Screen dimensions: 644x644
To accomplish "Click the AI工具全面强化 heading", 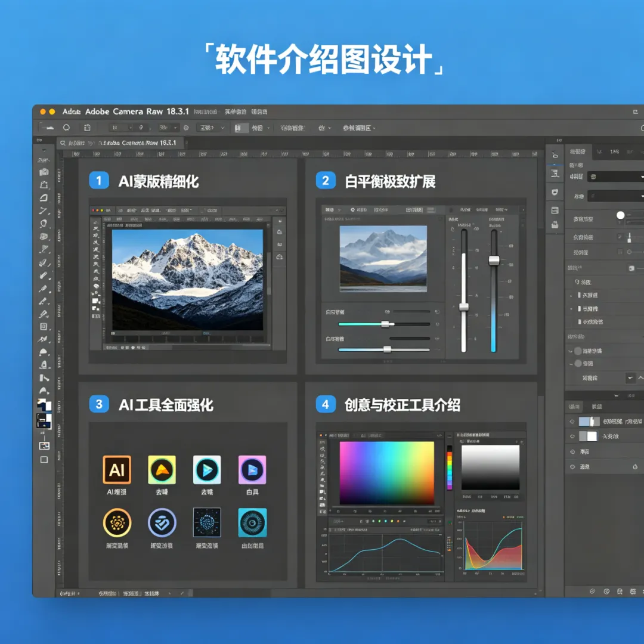I will [166, 405].
